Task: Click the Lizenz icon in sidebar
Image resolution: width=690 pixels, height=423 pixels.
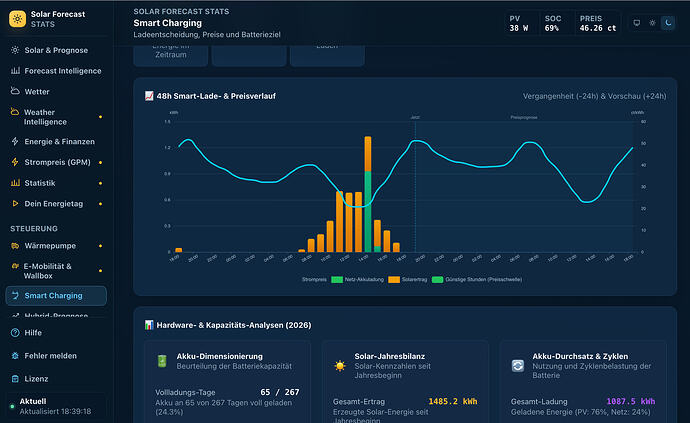Action: pos(15,379)
